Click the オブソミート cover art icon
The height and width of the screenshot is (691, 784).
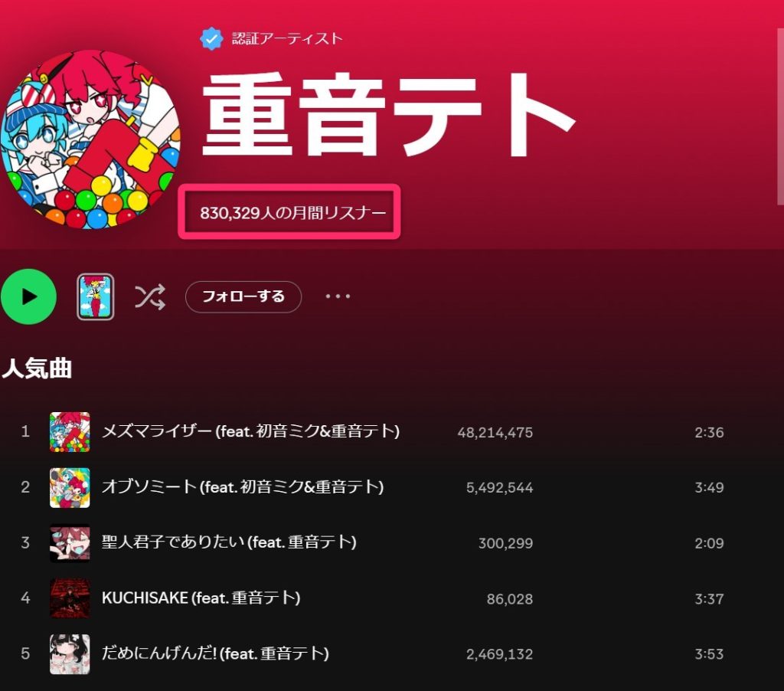[70, 487]
